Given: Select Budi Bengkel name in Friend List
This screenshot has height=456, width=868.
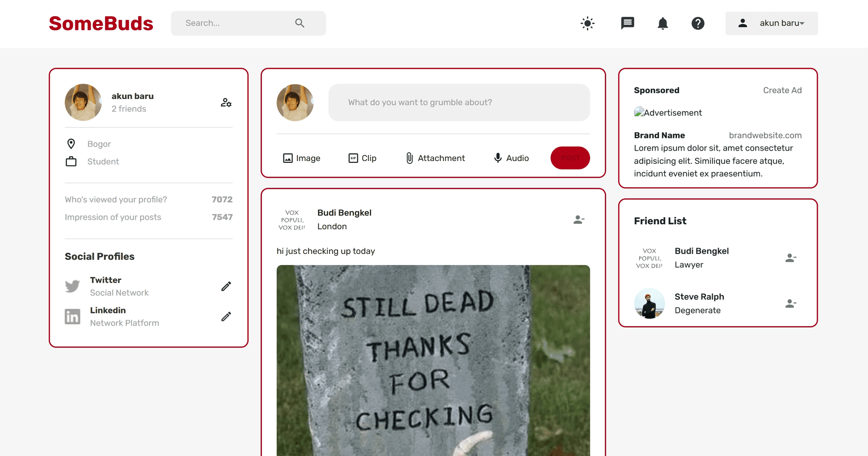Looking at the screenshot, I should [702, 251].
